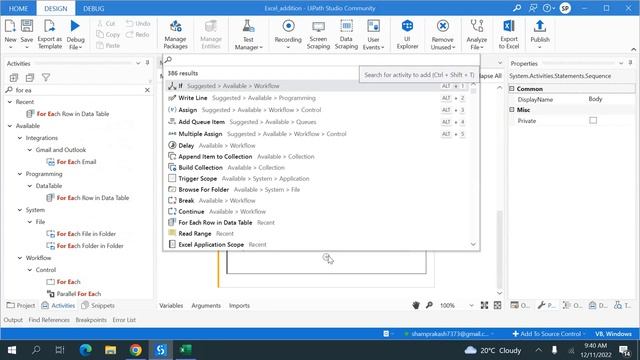The height and width of the screenshot is (360, 640).
Task: Click Export to Excel
Action: (x=509, y=34)
